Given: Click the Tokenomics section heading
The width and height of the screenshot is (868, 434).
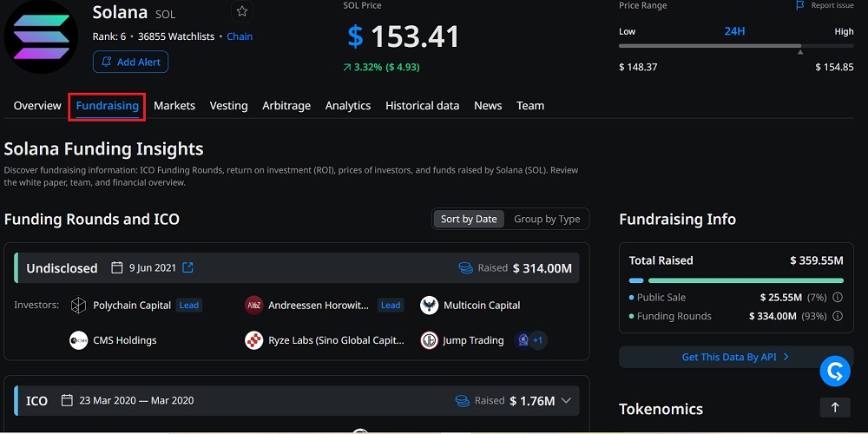Looking at the screenshot, I should [x=661, y=409].
